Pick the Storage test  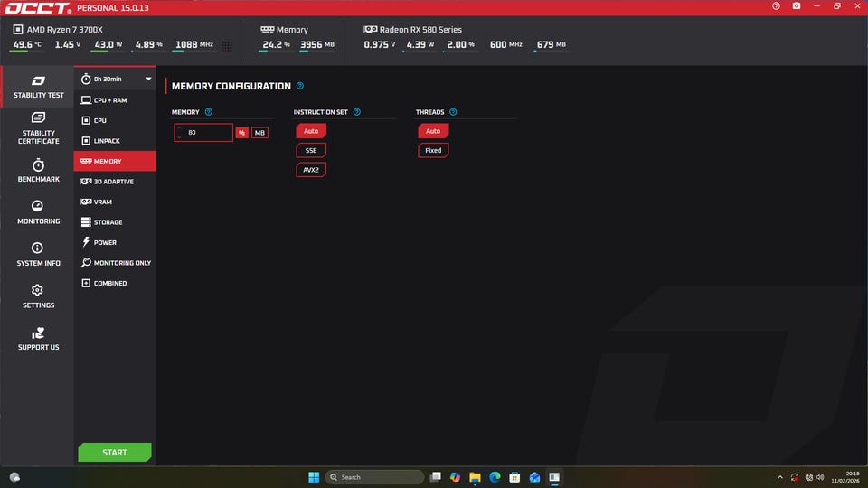115,222
